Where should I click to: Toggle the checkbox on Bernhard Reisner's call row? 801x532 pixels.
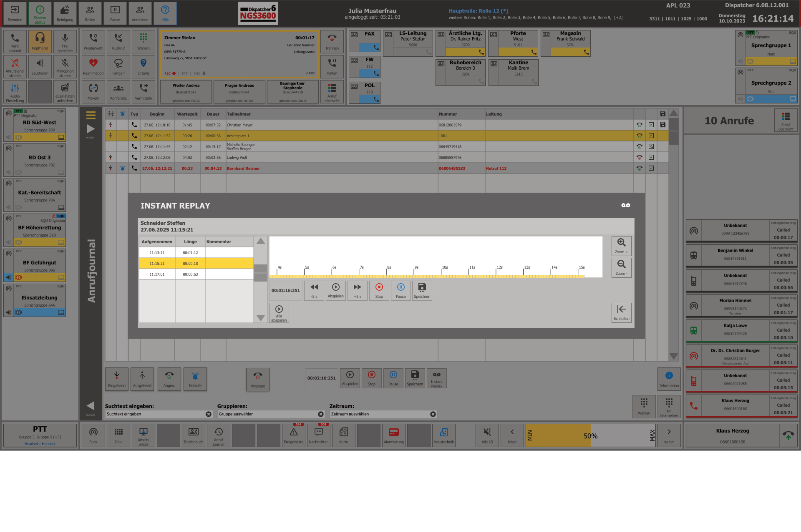point(651,168)
